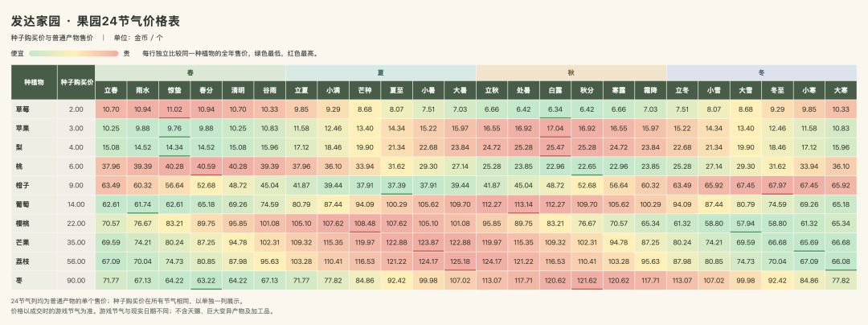Click the 桃 lowest price 22.65
The height and width of the screenshot is (325, 868).
point(587,167)
